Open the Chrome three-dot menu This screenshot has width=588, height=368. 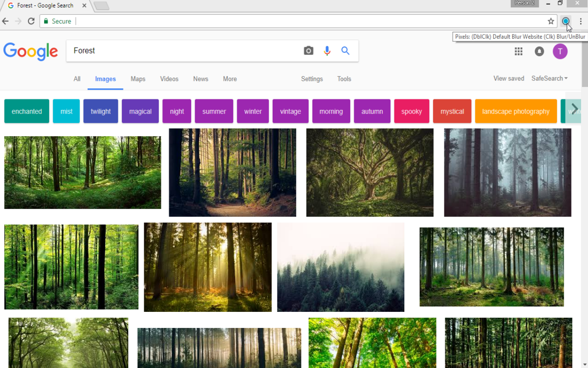(x=581, y=21)
